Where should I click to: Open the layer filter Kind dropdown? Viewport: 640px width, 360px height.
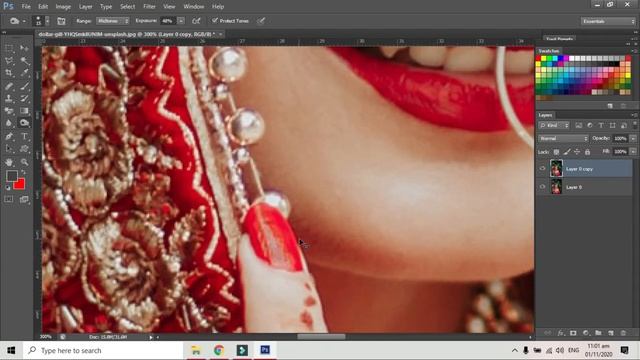coord(554,125)
